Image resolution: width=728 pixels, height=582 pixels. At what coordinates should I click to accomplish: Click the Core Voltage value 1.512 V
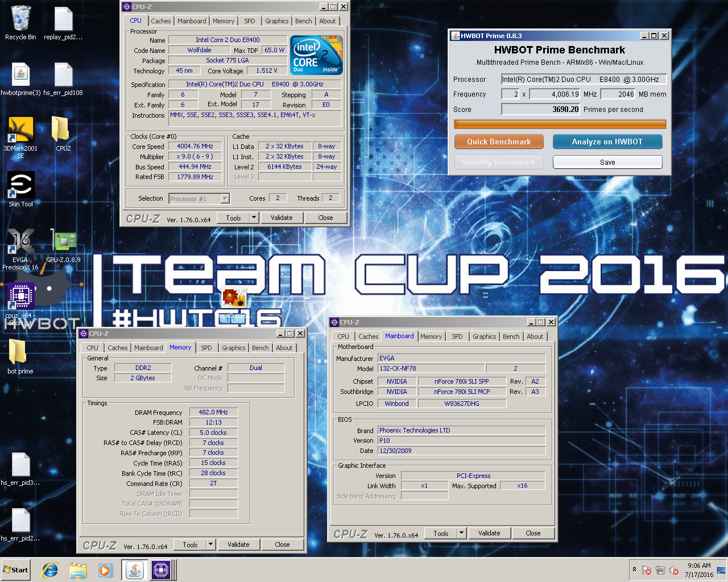point(267,70)
